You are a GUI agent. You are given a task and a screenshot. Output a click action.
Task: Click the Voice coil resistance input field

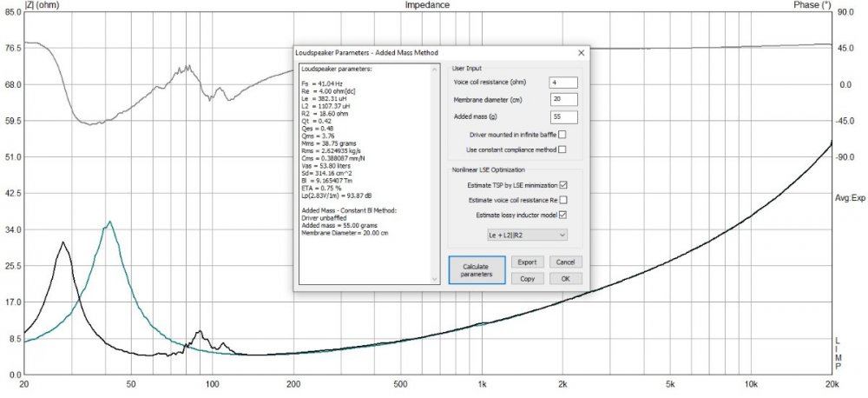[562, 82]
